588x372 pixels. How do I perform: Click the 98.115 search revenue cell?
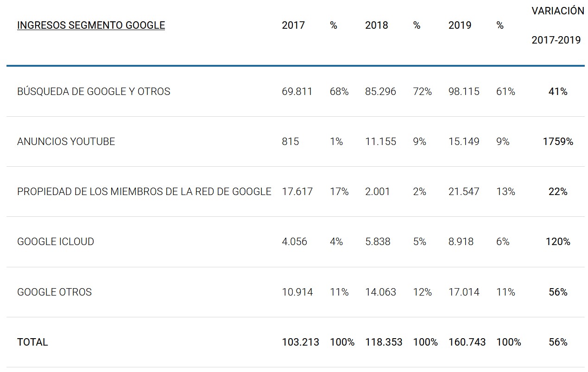tap(464, 92)
